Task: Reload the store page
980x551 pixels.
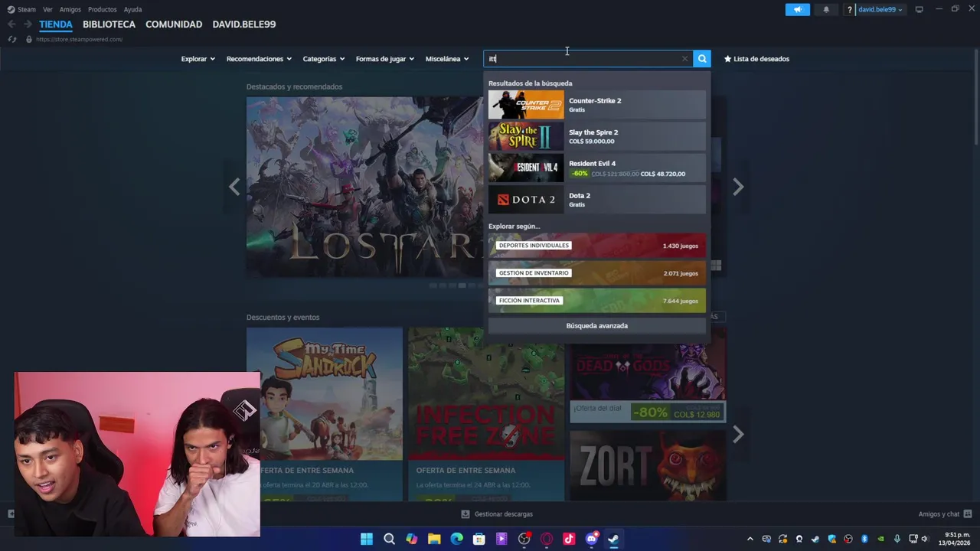Action: [11, 39]
